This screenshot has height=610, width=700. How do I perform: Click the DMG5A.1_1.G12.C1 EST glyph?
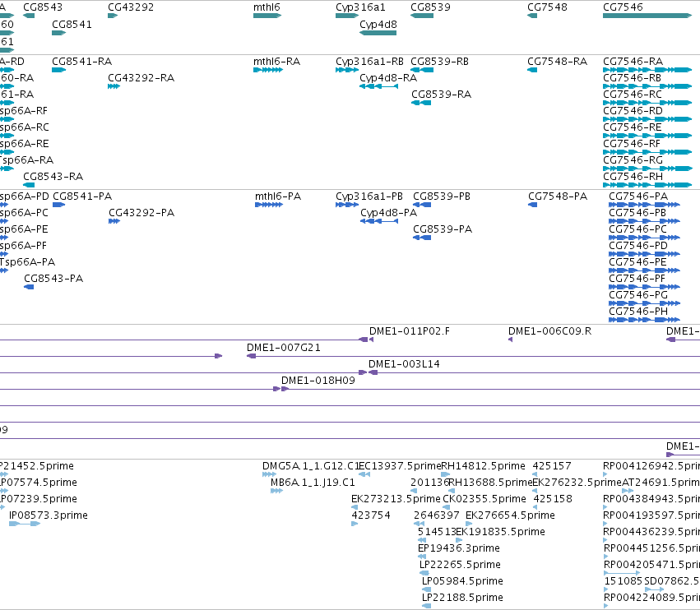pyautogui.click(x=269, y=474)
